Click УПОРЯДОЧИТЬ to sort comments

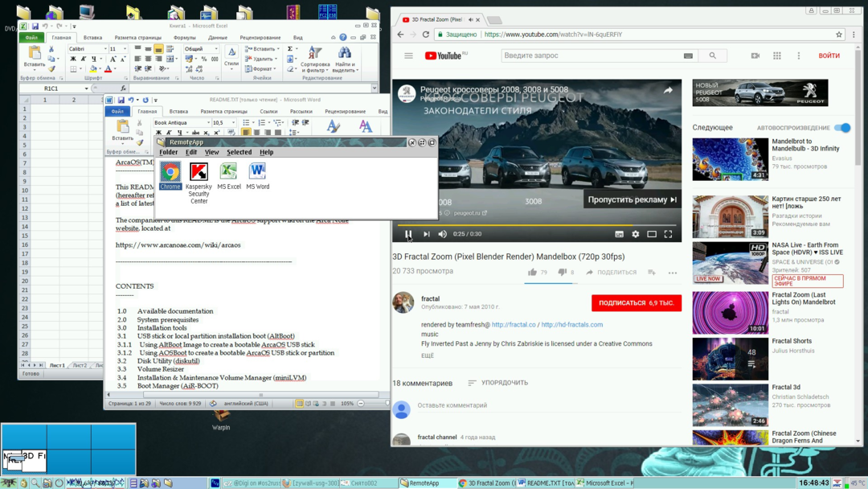tap(497, 383)
